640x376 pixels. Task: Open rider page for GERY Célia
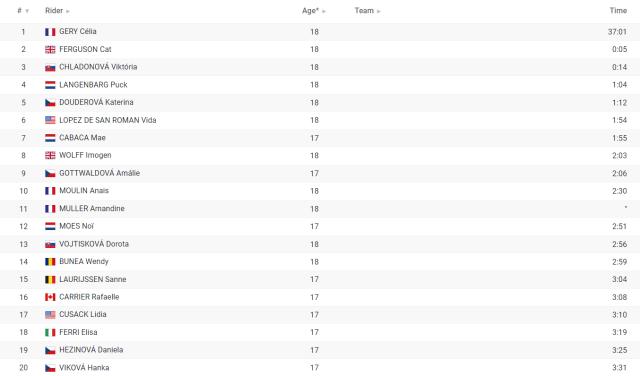(78, 31)
